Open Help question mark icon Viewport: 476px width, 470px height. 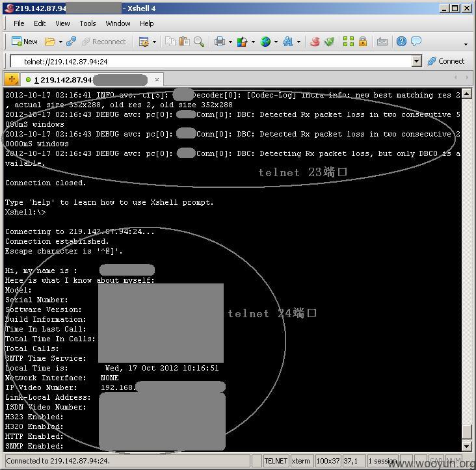(x=401, y=41)
